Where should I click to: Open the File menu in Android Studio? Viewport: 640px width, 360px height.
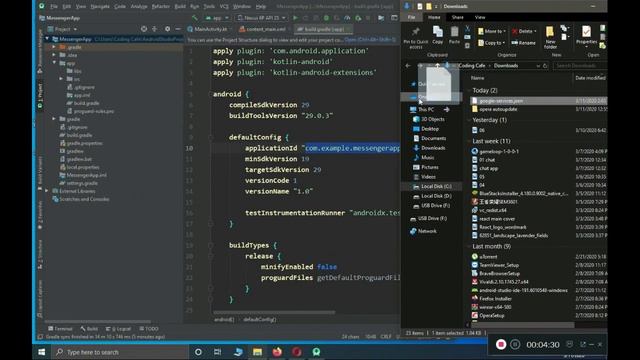pos(54,7)
